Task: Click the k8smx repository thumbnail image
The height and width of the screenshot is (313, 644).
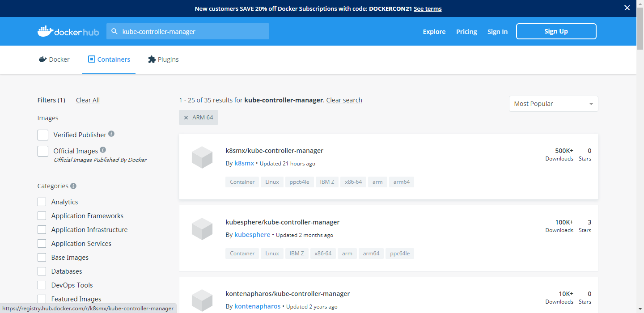Action: pyautogui.click(x=202, y=157)
